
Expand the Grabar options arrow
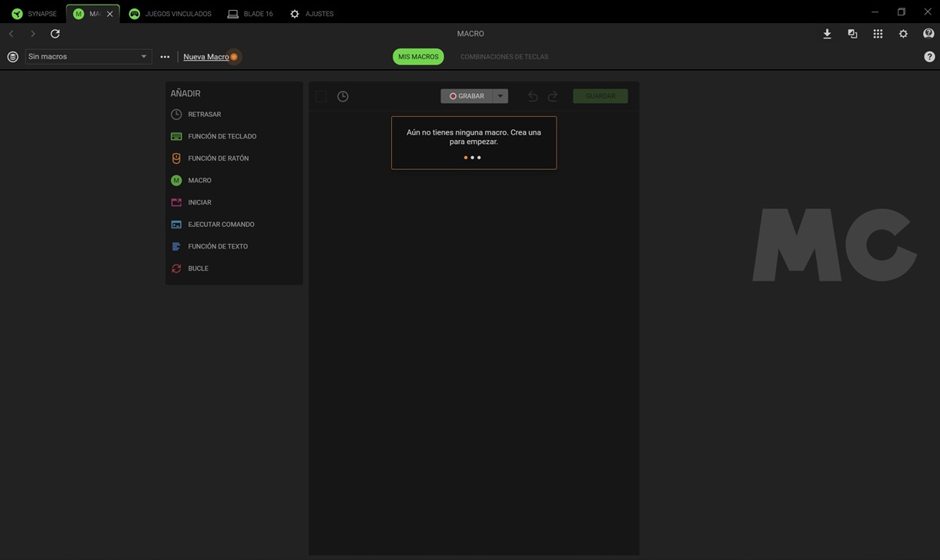[500, 96]
